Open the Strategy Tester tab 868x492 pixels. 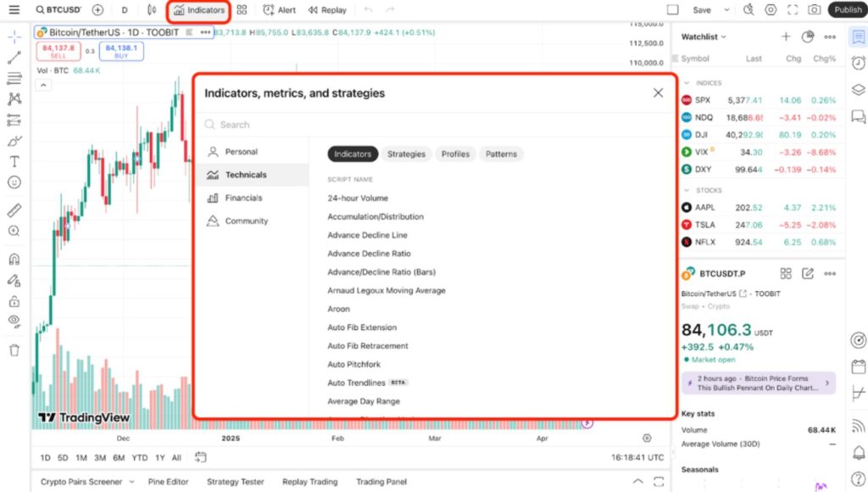click(236, 482)
